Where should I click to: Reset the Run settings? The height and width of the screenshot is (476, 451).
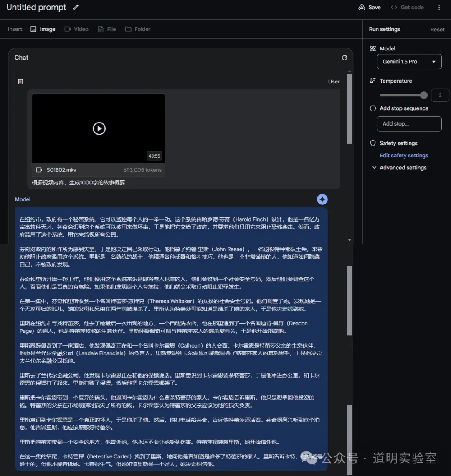[x=437, y=29]
